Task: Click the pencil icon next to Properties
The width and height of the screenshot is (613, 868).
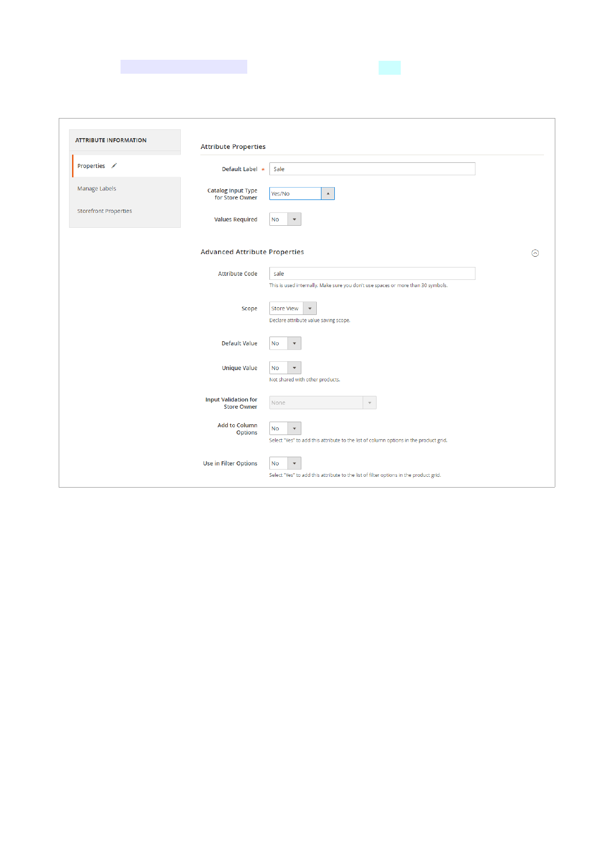Action: point(114,166)
